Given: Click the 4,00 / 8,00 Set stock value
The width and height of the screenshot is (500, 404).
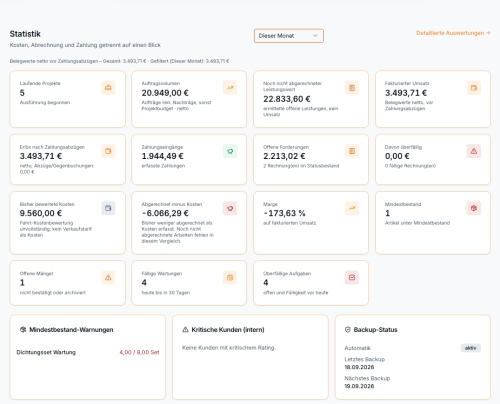Looking at the screenshot, I should click(x=139, y=352).
